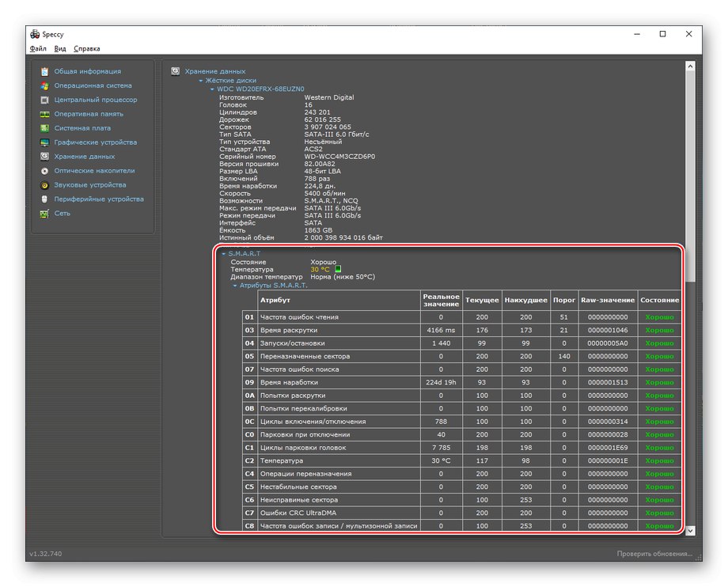Image resolution: width=728 pixels, height=587 pixels.
Task: Go to the Оперативная память section
Action: pos(88,114)
